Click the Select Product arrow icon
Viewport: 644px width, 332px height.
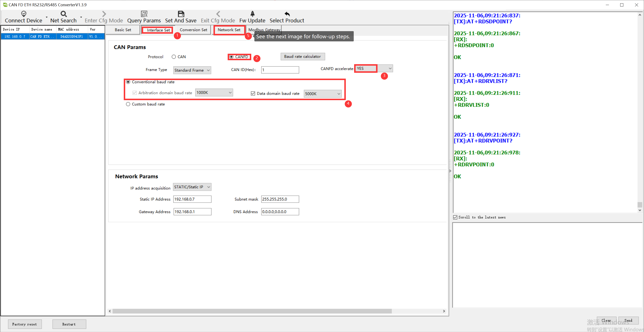click(287, 14)
